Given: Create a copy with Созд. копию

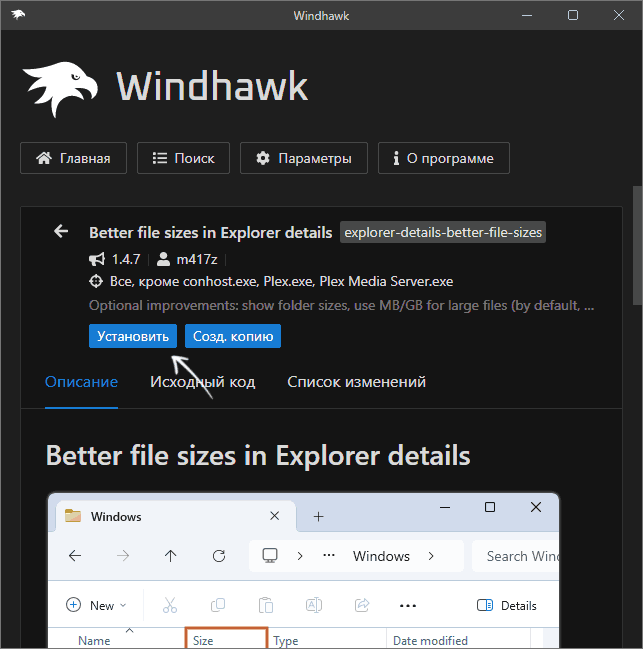Looking at the screenshot, I should click(233, 336).
